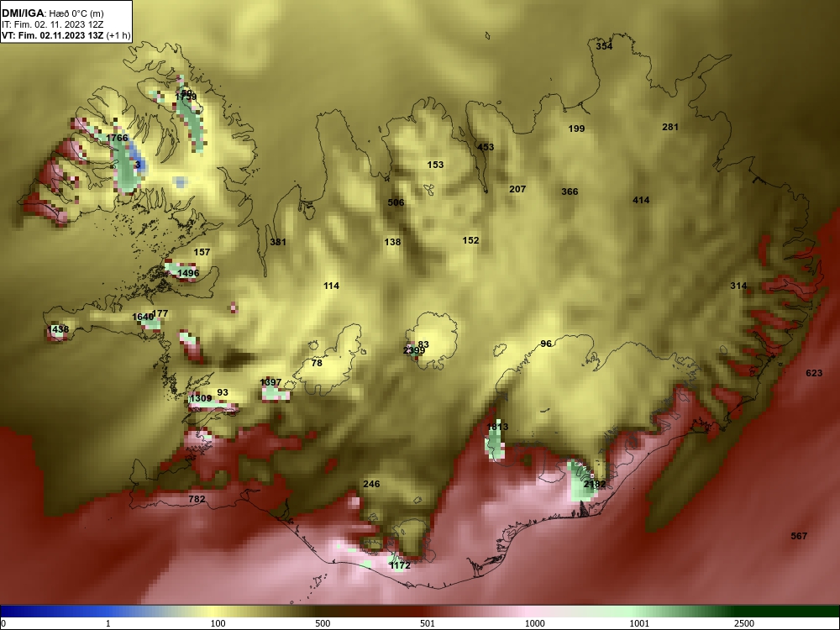Click the value 2182 on the map
Viewport: 840px width, 630px height.
click(x=595, y=485)
